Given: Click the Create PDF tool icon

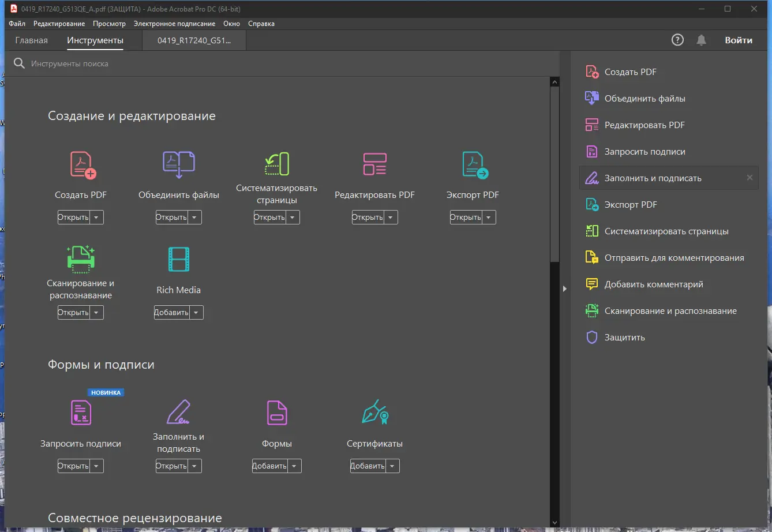Looking at the screenshot, I should [x=83, y=164].
